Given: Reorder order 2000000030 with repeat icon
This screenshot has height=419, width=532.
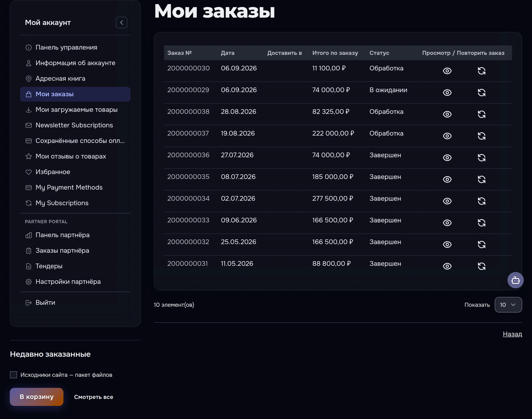Looking at the screenshot, I should click(481, 71).
